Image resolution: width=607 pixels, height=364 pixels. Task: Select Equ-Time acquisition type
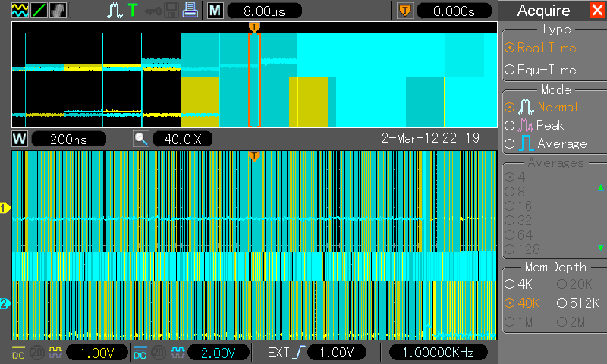coord(541,70)
